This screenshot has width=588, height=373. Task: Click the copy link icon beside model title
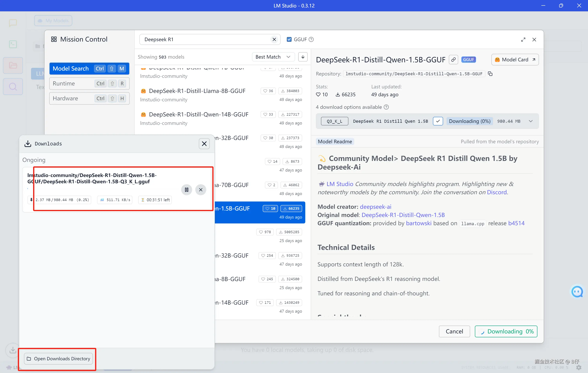pos(453,60)
